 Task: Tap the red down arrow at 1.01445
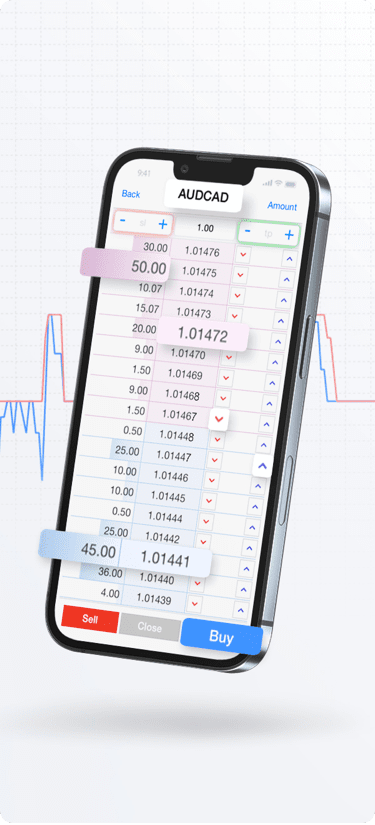point(209,500)
